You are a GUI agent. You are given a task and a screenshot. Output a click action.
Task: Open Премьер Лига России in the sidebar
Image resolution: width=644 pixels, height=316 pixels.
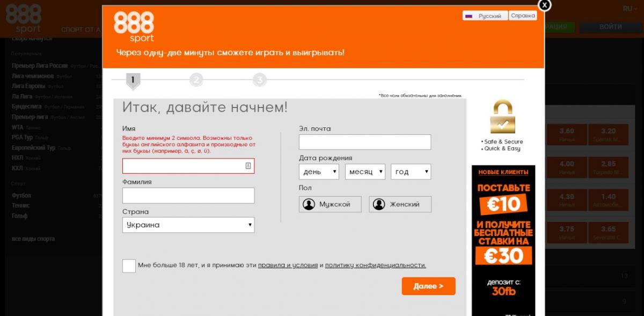pos(40,66)
